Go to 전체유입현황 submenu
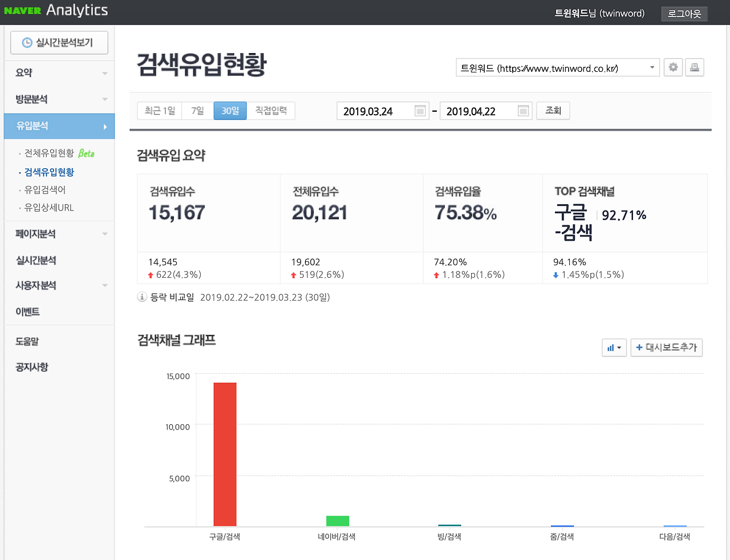The width and height of the screenshot is (730, 560). pyautogui.click(x=49, y=153)
